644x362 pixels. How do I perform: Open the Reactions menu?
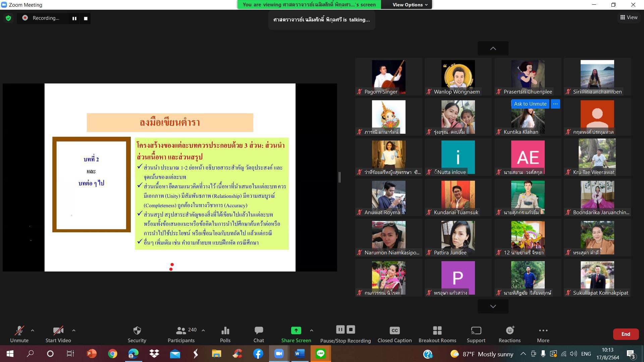[x=509, y=334]
